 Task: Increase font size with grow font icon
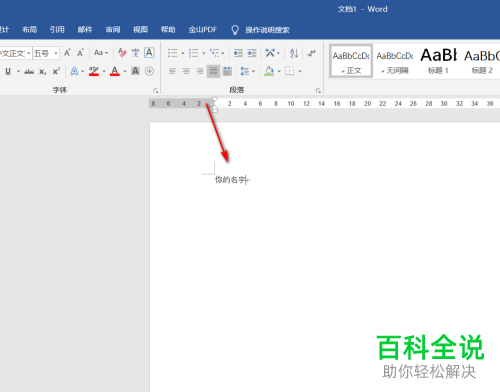point(67,53)
